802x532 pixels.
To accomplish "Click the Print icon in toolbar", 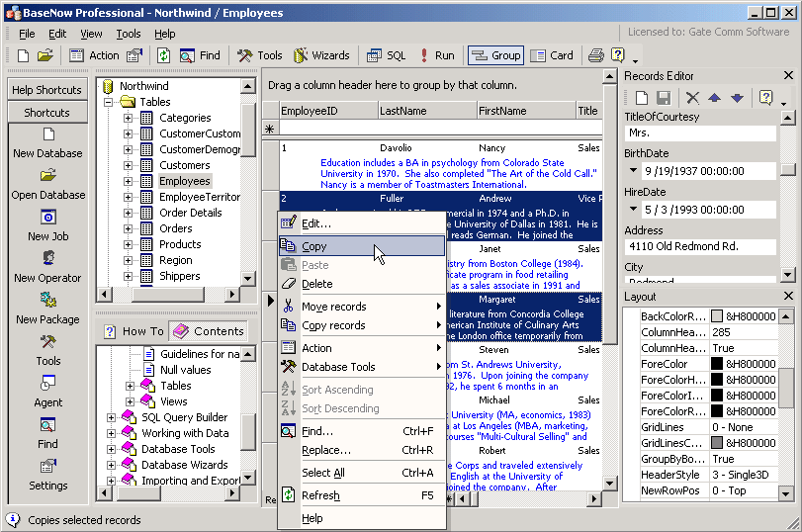I will 596,55.
